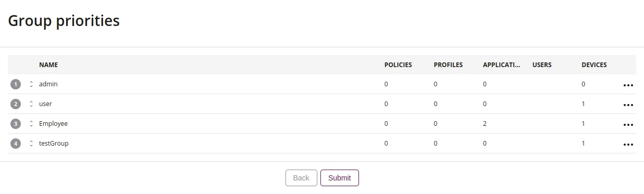Image resolution: width=644 pixels, height=194 pixels.
Task: Click devices count 0 for admin
Action: [x=584, y=84]
